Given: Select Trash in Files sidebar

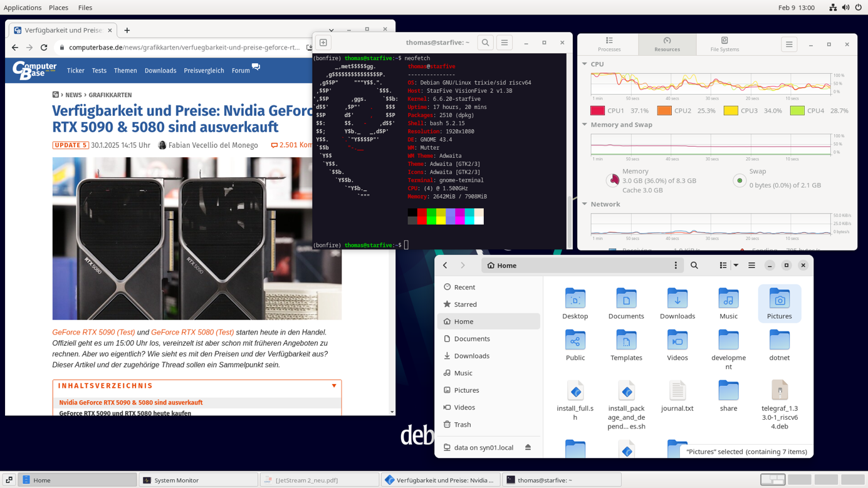Looking at the screenshot, I should point(488,424).
